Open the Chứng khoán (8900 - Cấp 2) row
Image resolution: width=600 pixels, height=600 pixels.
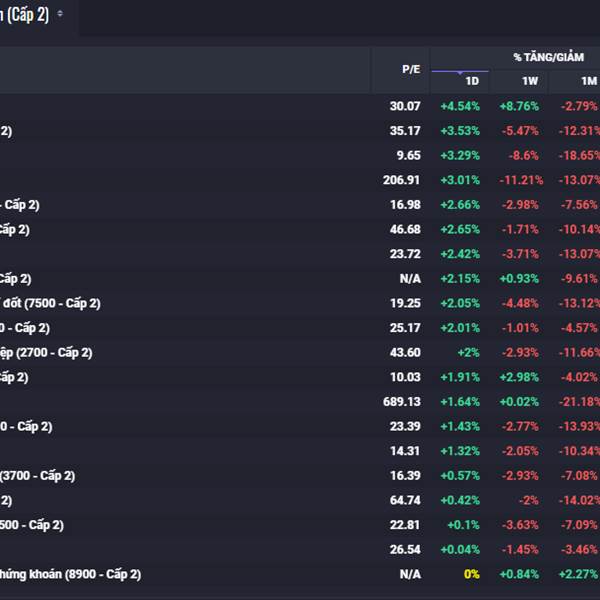pos(70,574)
